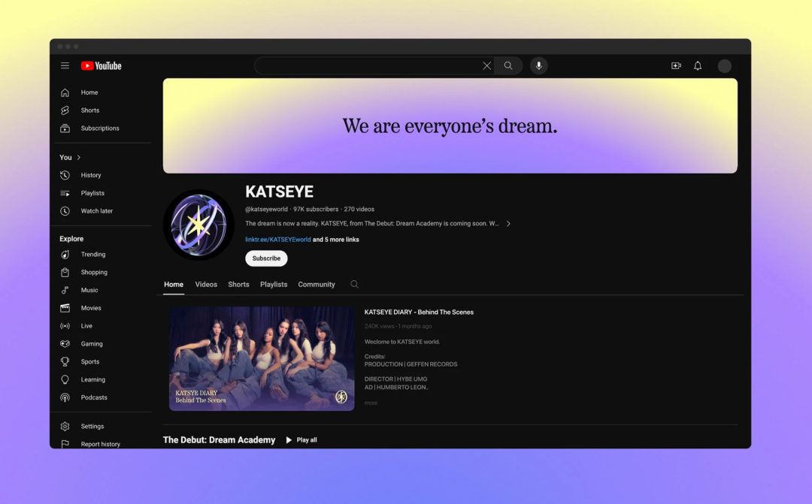The width and height of the screenshot is (812, 504).
Task: Switch to the channel Home tab
Action: (x=174, y=285)
